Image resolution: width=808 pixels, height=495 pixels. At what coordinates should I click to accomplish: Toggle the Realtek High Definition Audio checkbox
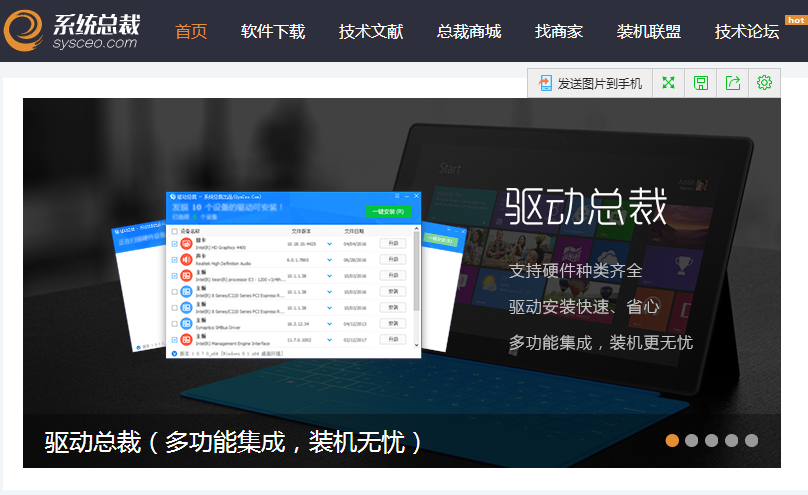click(175, 260)
